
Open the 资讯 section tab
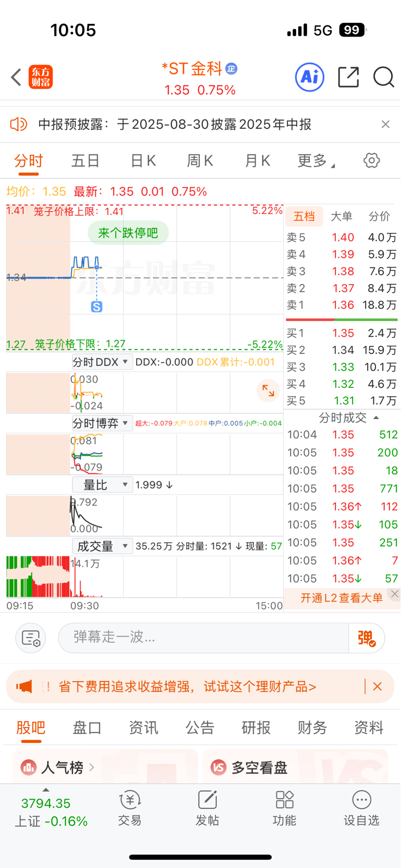(143, 727)
